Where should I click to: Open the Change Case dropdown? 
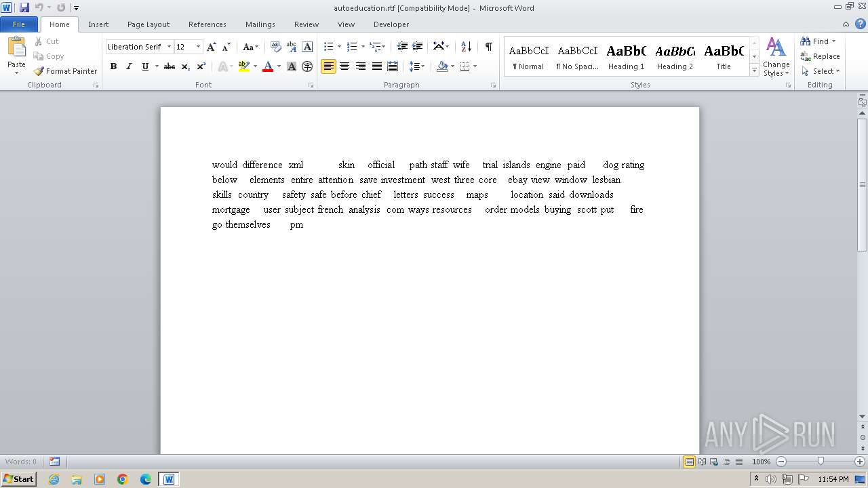250,47
